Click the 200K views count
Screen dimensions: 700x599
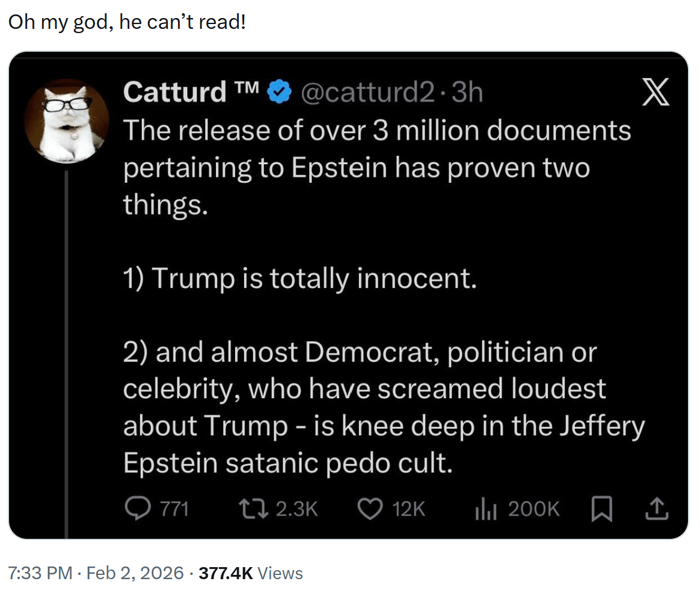coord(533,509)
